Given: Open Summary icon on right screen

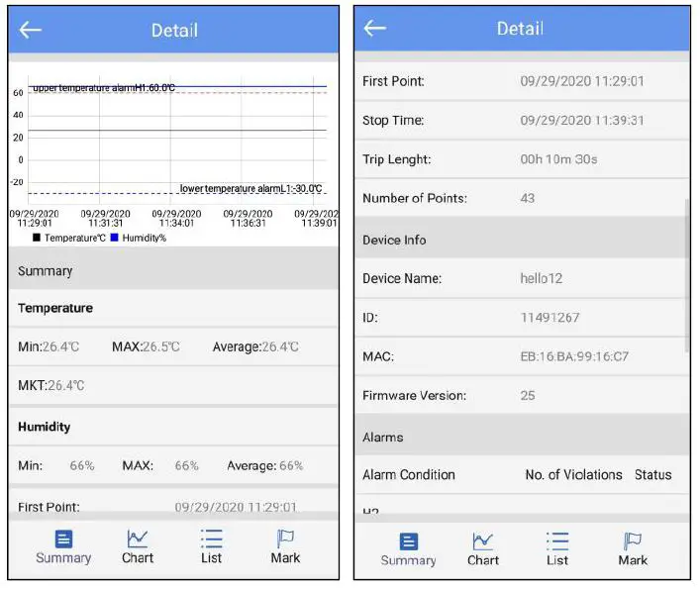Looking at the screenshot, I should pyautogui.click(x=409, y=541).
